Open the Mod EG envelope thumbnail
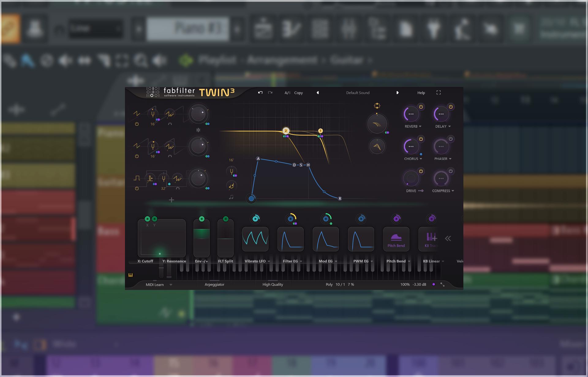This screenshot has width=588, height=377. point(326,239)
